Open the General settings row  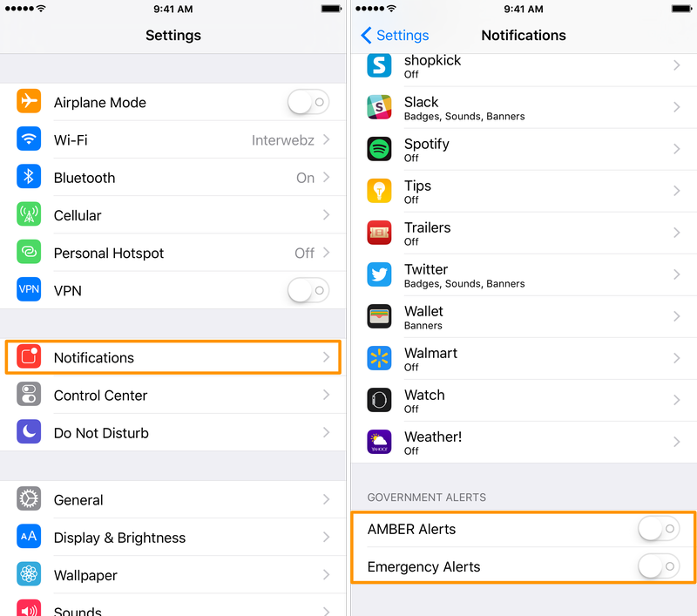click(173, 499)
